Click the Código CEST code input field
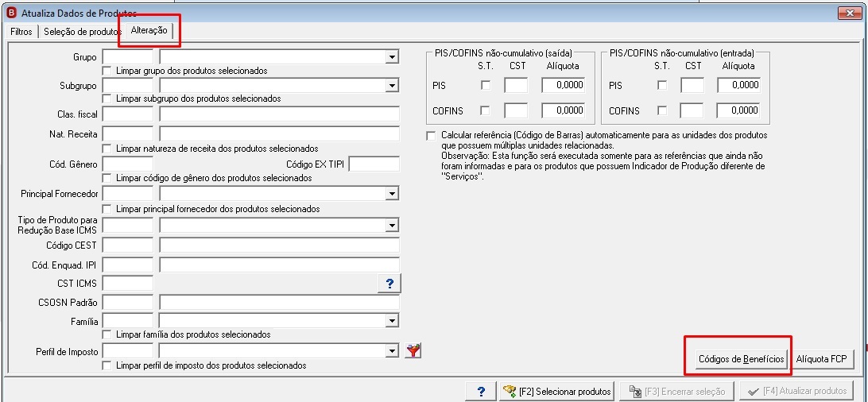The width and height of the screenshot is (868, 402). coord(128,245)
